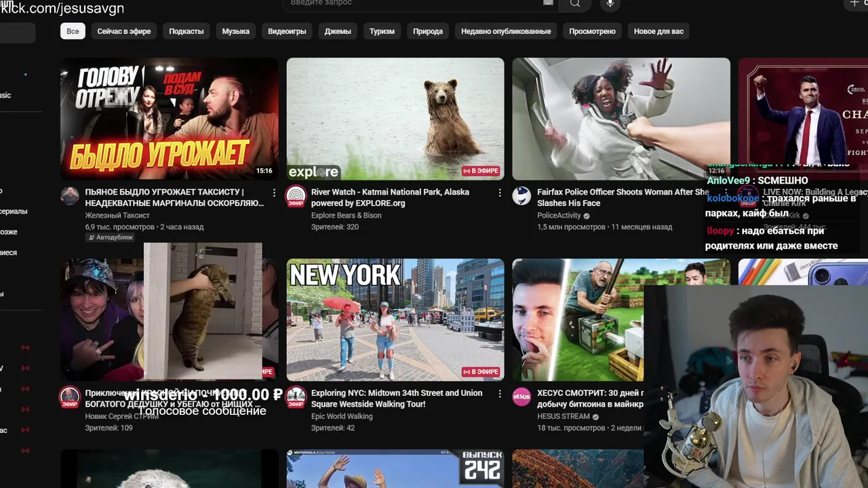This screenshot has height=488, width=868.
Task: Open the cat stream thumbnail
Action: [x=170, y=319]
